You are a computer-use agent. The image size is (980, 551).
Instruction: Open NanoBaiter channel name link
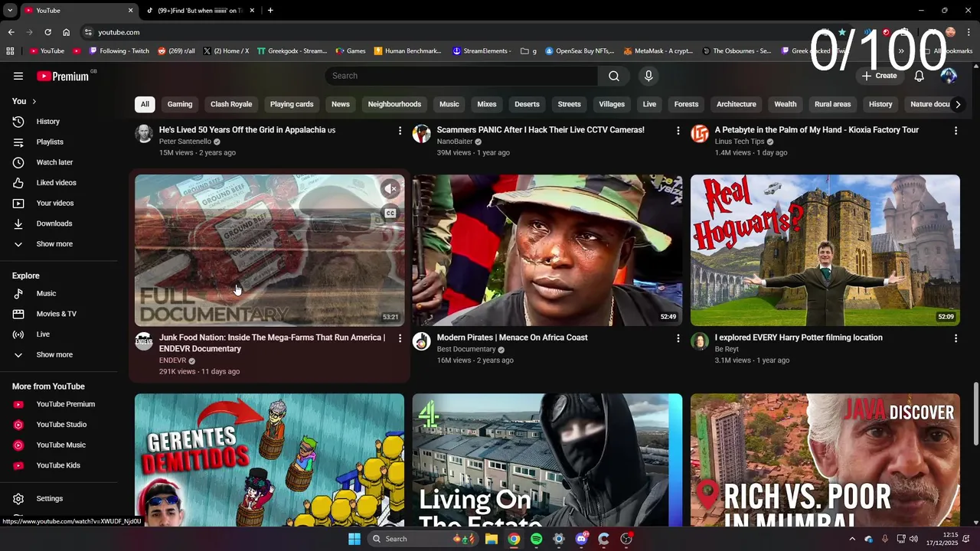pos(455,142)
